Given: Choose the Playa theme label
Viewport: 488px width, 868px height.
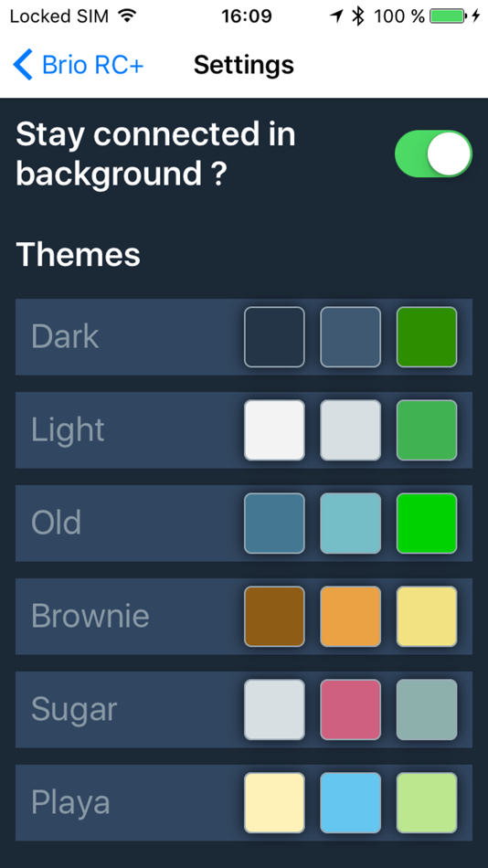Looking at the screenshot, I should click(70, 803).
